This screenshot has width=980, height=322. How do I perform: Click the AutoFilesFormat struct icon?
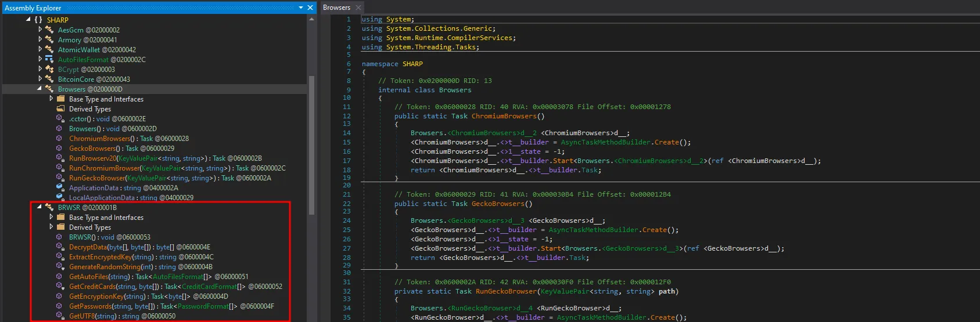(x=49, y=60)
